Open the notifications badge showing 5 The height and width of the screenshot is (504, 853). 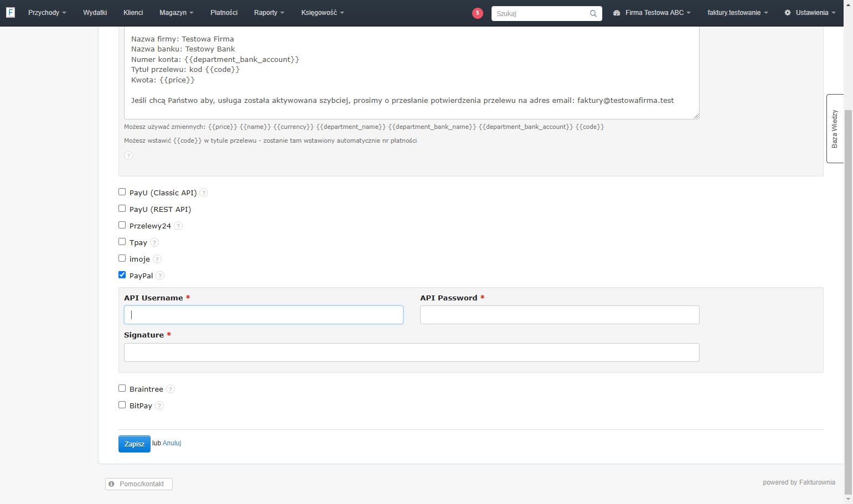click(x=478, y=13)
